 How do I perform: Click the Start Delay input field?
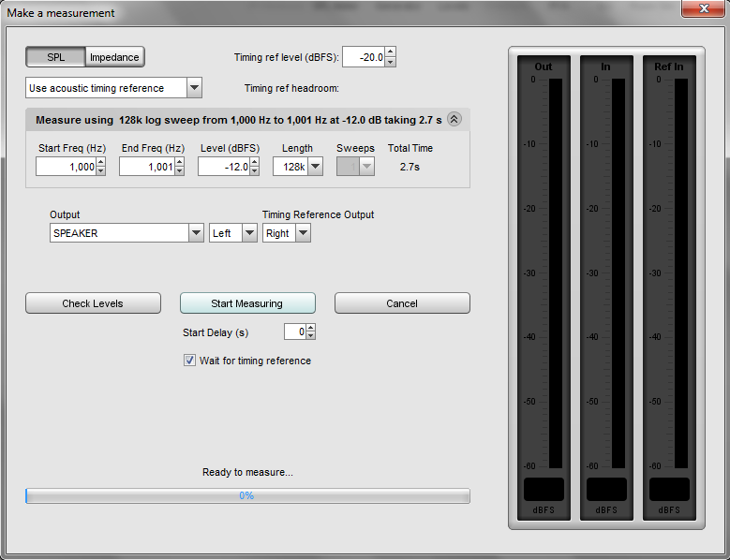click(x=294, y=332)
